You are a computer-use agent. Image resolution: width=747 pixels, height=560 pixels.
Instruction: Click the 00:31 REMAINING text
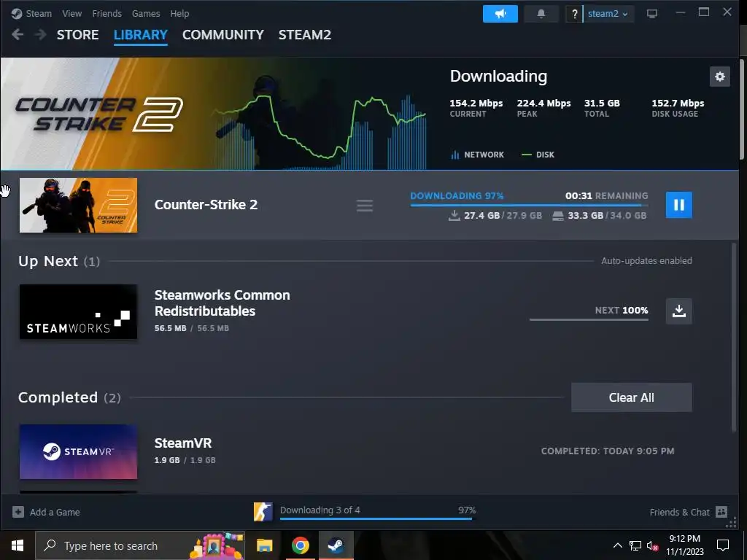[606, 195]
